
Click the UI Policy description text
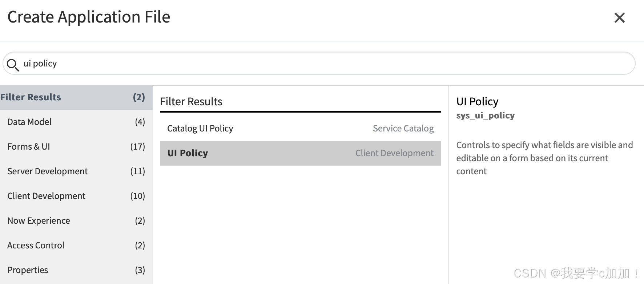coord(544,158)
